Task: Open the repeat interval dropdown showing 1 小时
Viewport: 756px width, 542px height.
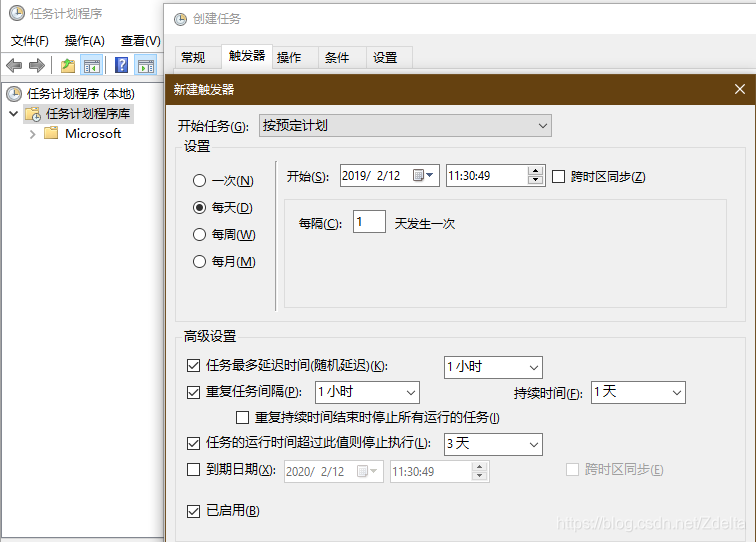Action: point(367,393)
